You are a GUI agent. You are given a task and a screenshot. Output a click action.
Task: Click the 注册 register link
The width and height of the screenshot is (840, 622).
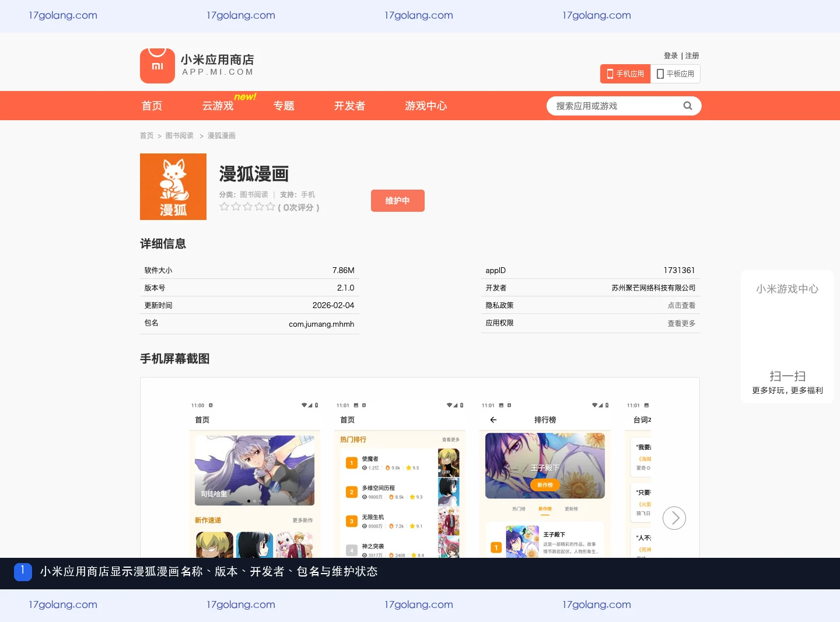pos(692,55)
